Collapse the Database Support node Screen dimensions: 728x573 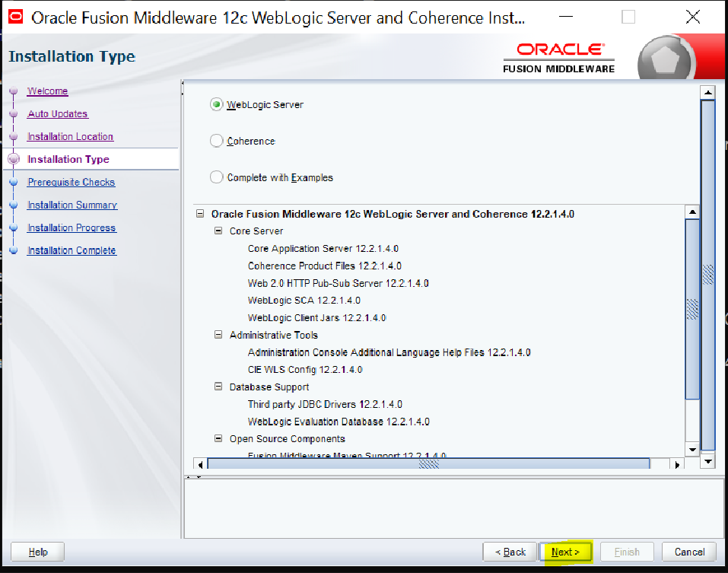[x=218, y=387]
